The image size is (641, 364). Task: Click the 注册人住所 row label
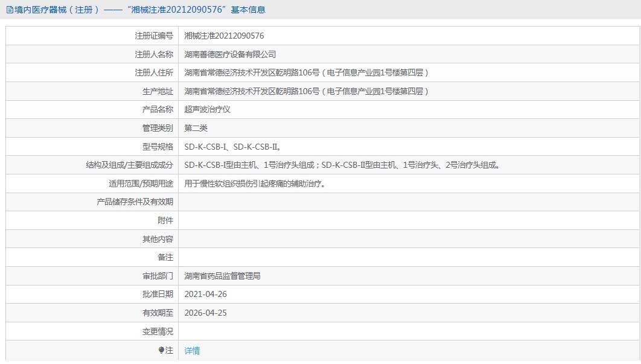pyautogui.click(x=154, y=73)
